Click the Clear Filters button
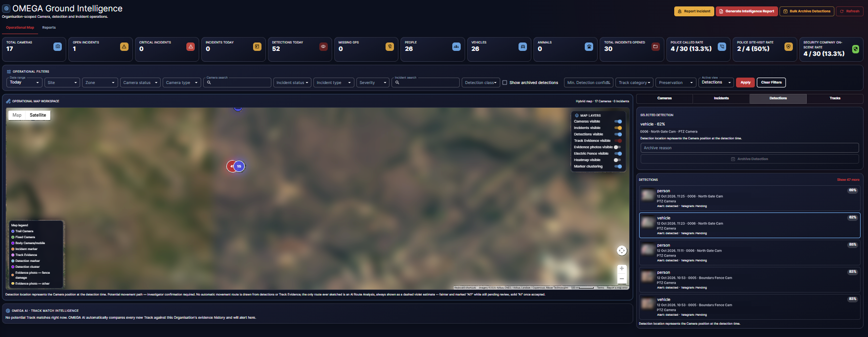 tap(771, 83)
